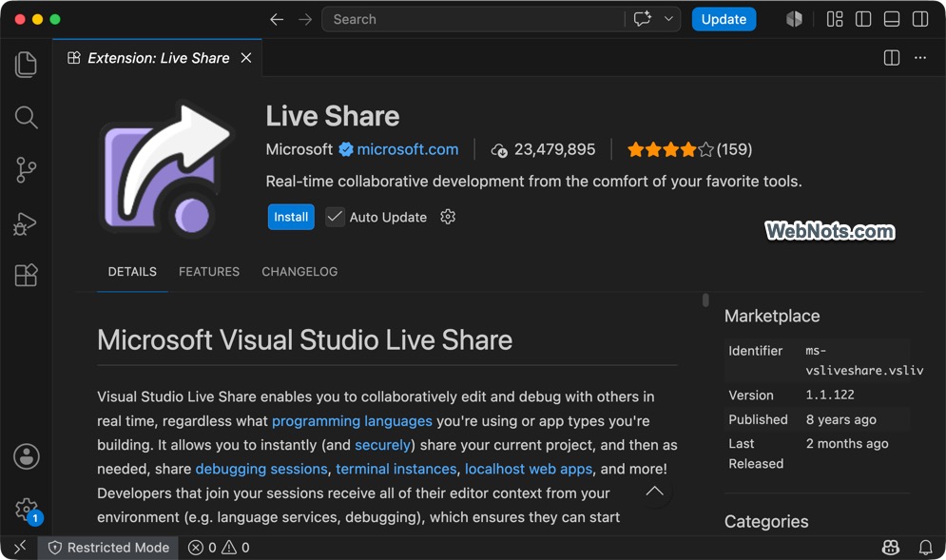Open the debugging sessions link

(261, 469)
